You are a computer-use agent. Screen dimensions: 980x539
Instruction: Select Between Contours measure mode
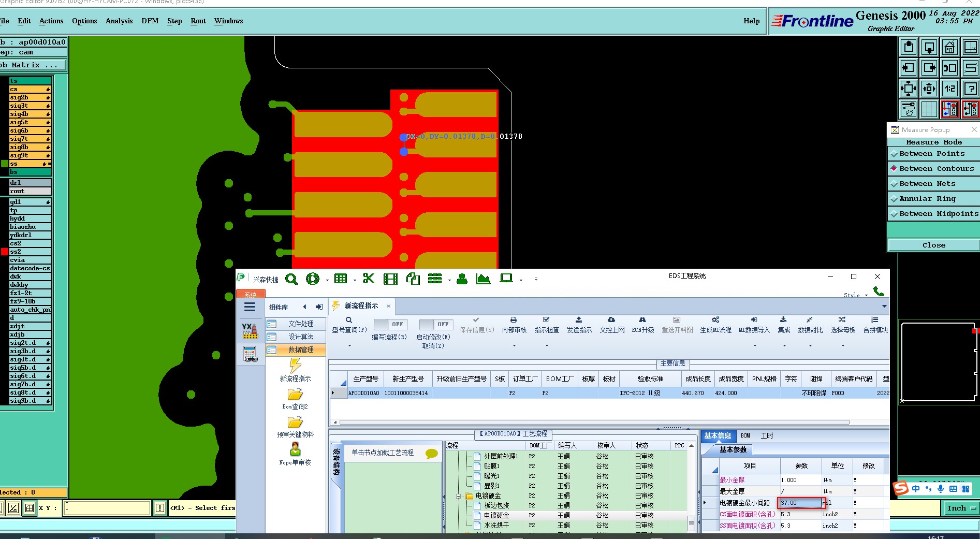click(934, 169)
